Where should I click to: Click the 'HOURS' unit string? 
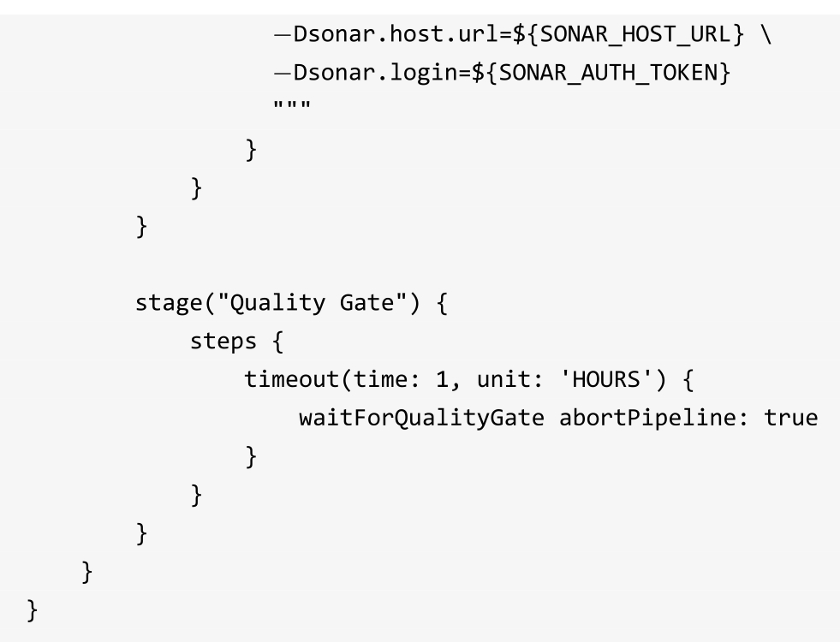click(606, 379)
